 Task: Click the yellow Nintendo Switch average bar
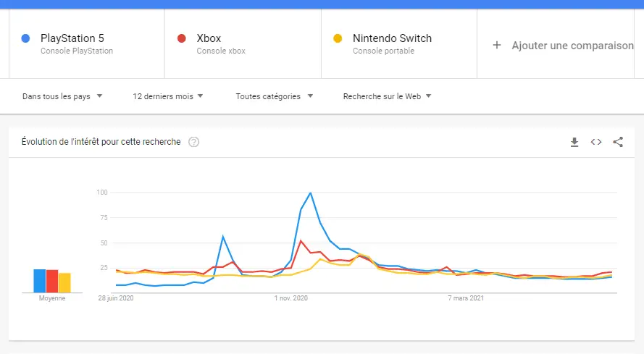click(64, 283)
